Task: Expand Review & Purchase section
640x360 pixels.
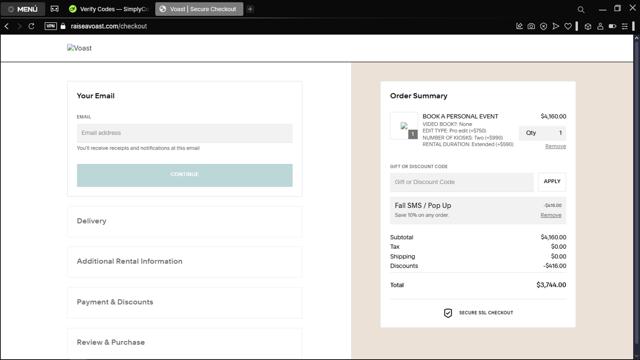Action: point(184,342)
